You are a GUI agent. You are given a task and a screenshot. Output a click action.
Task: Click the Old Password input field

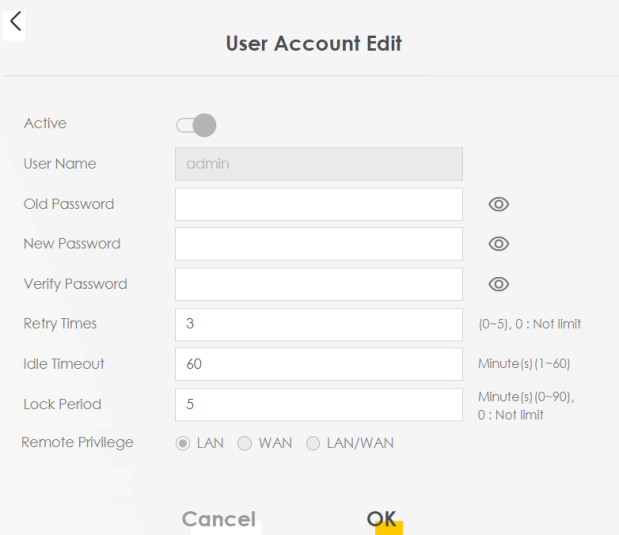(x=318, y=204)
